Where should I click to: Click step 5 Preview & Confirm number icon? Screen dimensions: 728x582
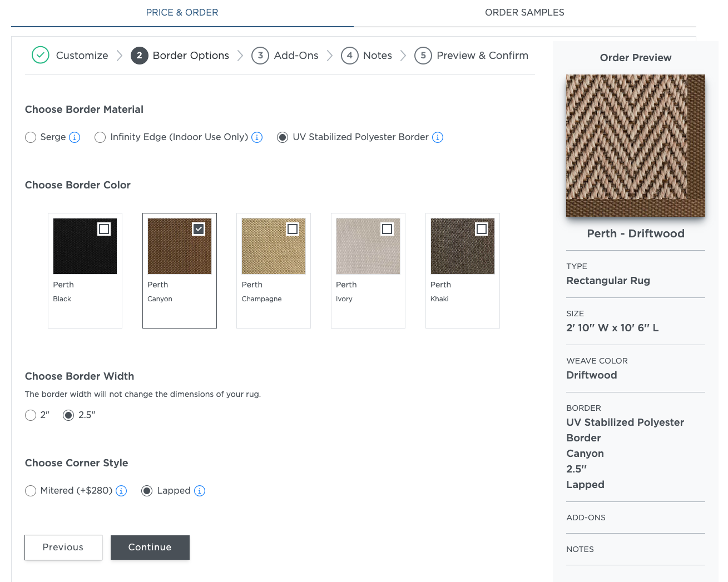click(423, 56)
